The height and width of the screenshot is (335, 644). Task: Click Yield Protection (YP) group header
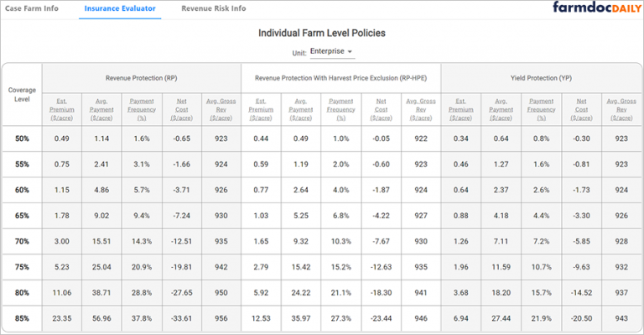541,78
